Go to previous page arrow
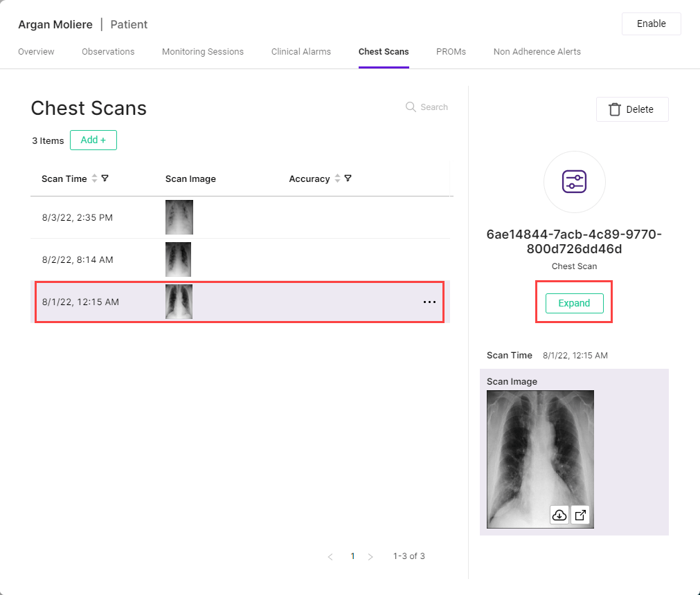Viewport: 700px width, 595px height. (330, 556)
